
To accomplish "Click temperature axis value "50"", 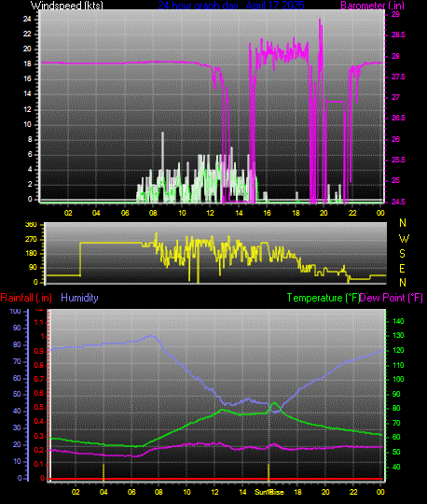I will click(396, 453).
